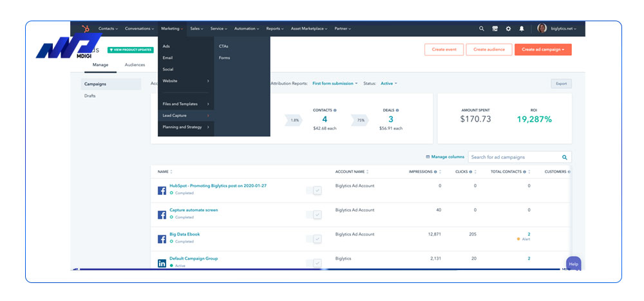Viewport: 644px width, 301px height.
Task: Choose CTAs from Lead Capture submenu
Action: (223, 46)
